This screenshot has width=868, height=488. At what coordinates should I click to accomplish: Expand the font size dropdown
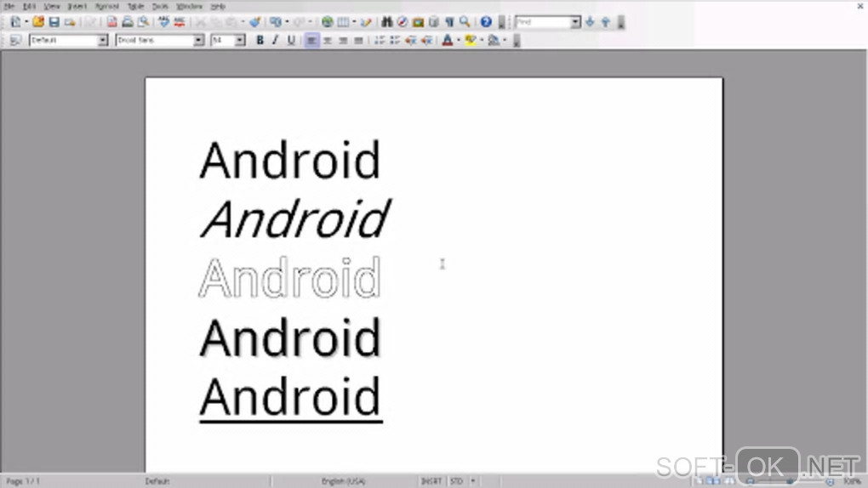(240, 41)
